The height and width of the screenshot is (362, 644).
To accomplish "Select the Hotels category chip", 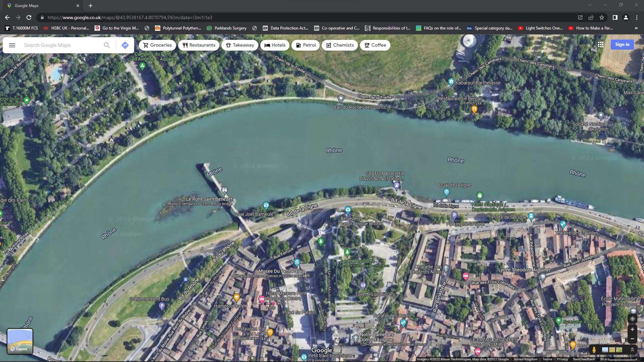I will [275, 45].
